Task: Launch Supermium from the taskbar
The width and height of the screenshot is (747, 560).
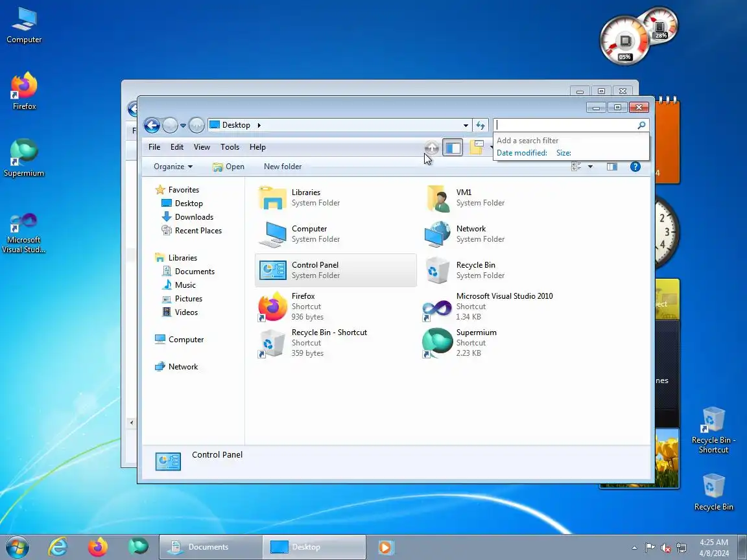Action: pos(138,546)
